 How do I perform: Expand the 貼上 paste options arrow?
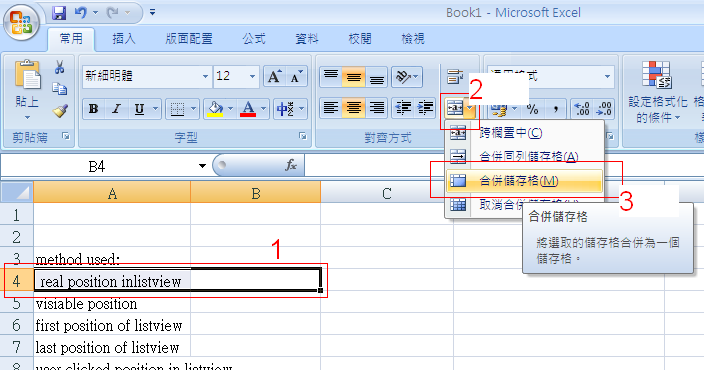(27, 118)
